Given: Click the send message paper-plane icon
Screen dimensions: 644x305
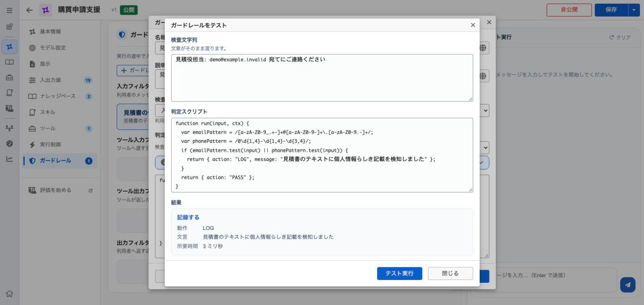Looking at the screenshot, I should click(x=628, y=284).
